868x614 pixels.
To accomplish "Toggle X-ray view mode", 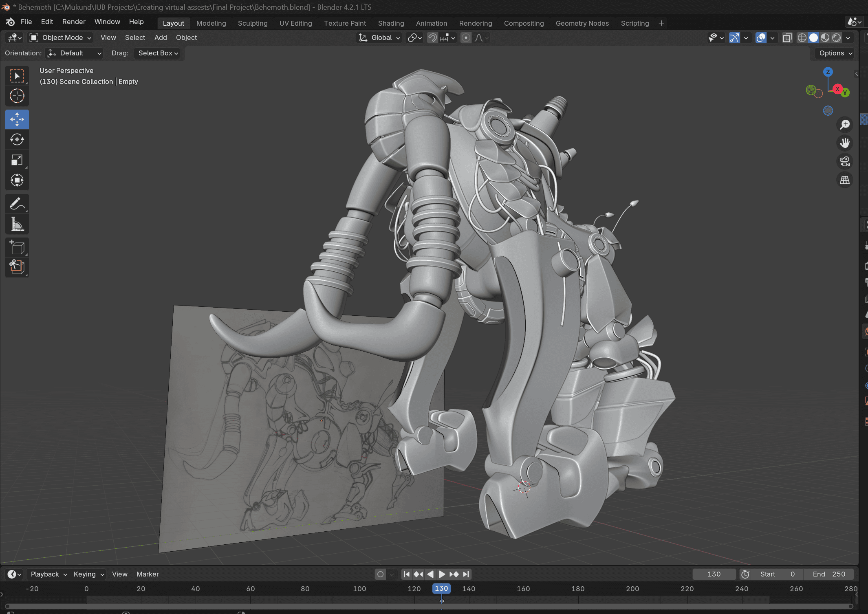I will (x=787, y=38).
